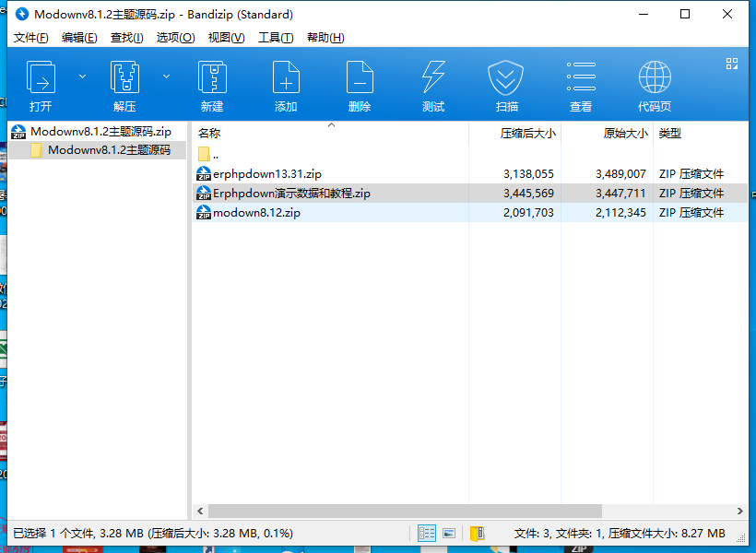Click the Add (添加) file icon
Screen dimensions: 756x553
(286, 76)
